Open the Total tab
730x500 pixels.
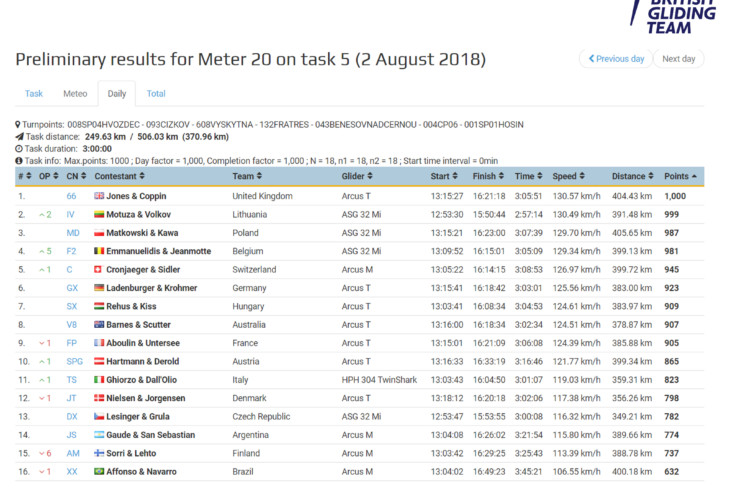click(x=156, y=94)
